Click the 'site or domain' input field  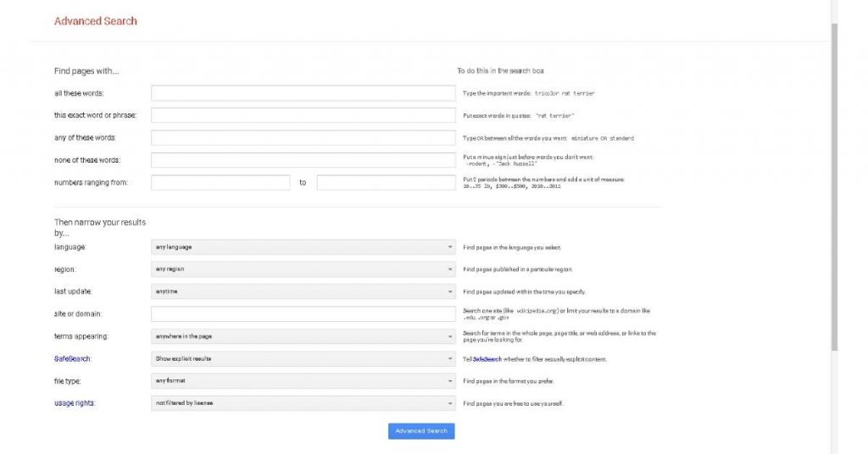[x=303, y=313]
